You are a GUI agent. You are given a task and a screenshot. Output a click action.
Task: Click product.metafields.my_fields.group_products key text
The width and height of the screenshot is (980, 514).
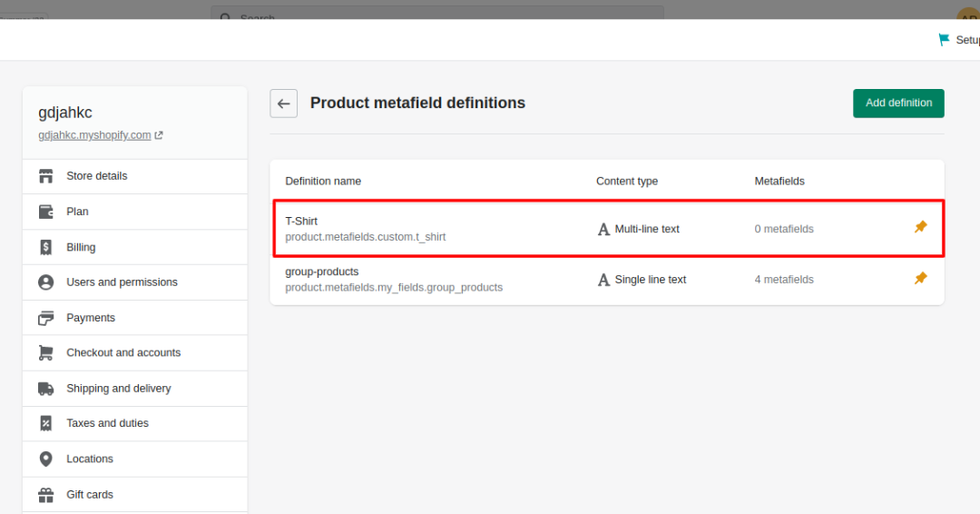(394, 288)
